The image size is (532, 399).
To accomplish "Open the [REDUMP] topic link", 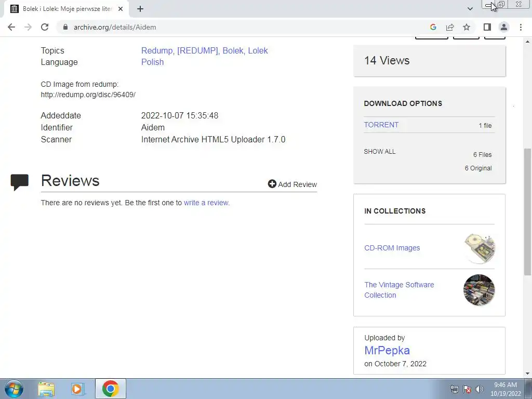I will [197, 50].
